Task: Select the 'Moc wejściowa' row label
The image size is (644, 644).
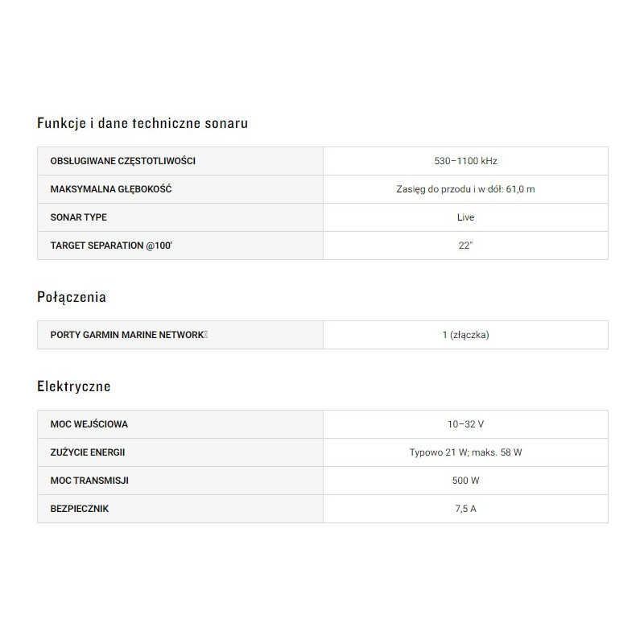Action: [x=89, y=424]
